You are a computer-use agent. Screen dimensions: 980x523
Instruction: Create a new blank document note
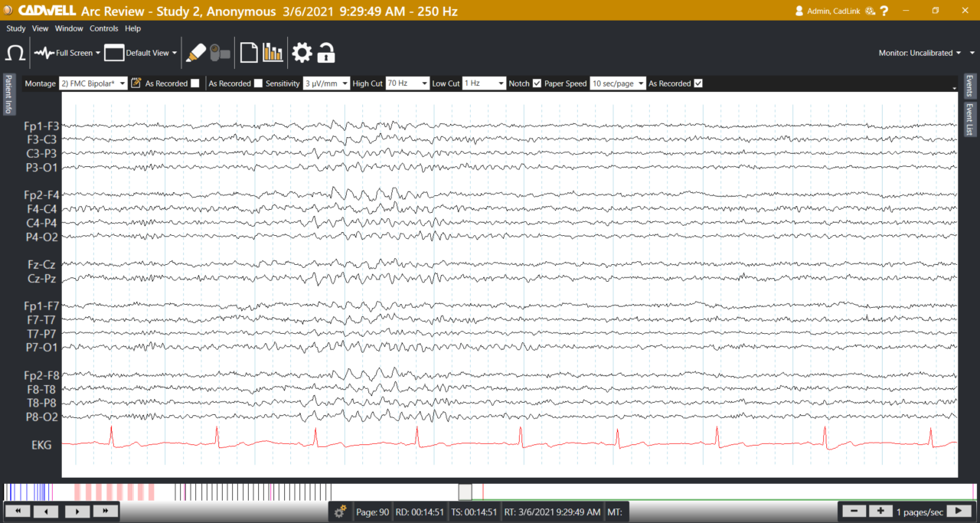pos(249,52)
